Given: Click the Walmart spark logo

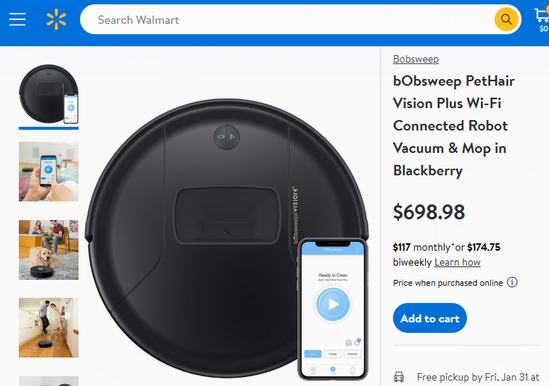Looking at the screenshot, I should [x=56, y=20].
